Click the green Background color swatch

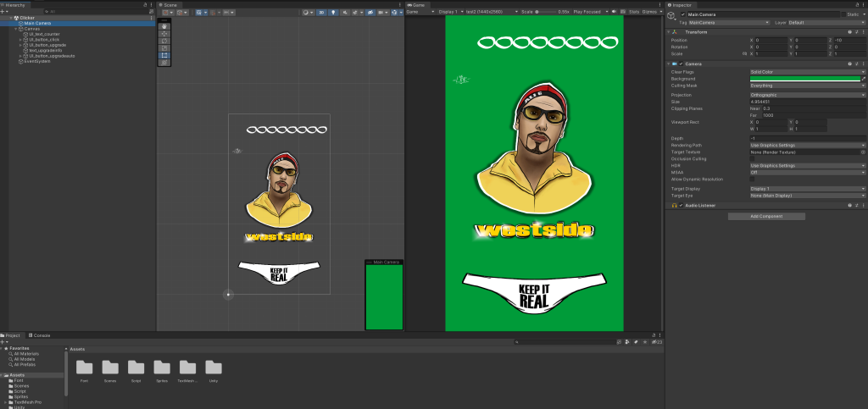[x=804, y=79]
